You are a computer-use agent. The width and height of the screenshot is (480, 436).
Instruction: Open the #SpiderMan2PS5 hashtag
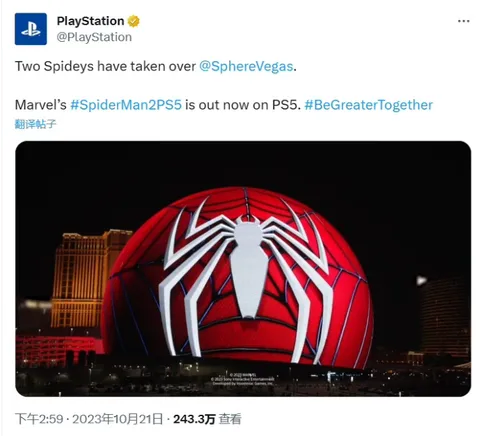coord(126,105)
